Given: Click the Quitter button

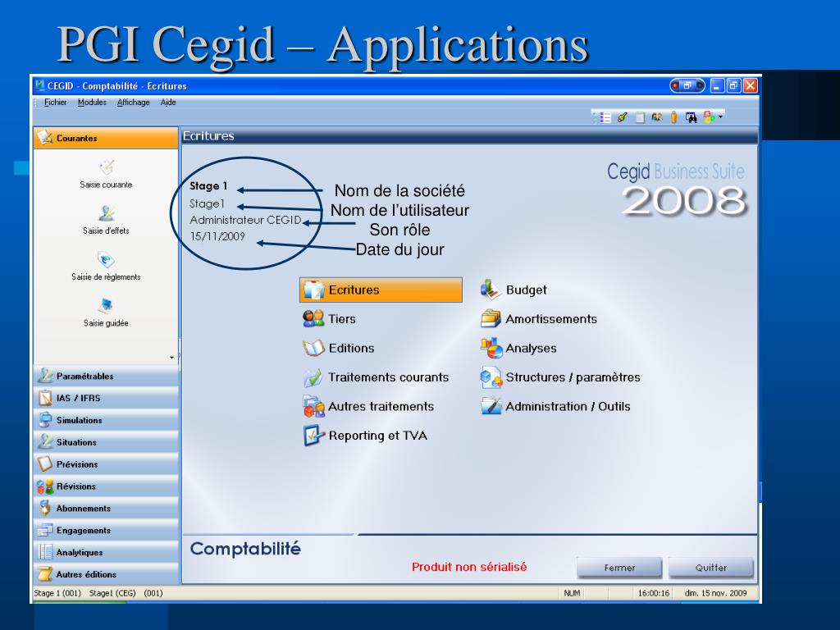Looking at the screenshot, I should (710, 568).
